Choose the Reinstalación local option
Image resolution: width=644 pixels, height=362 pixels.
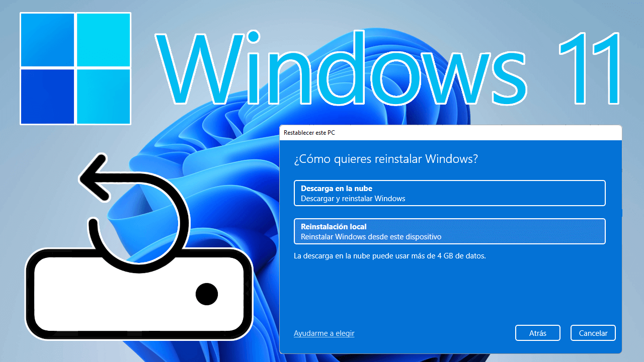(449, 231)
